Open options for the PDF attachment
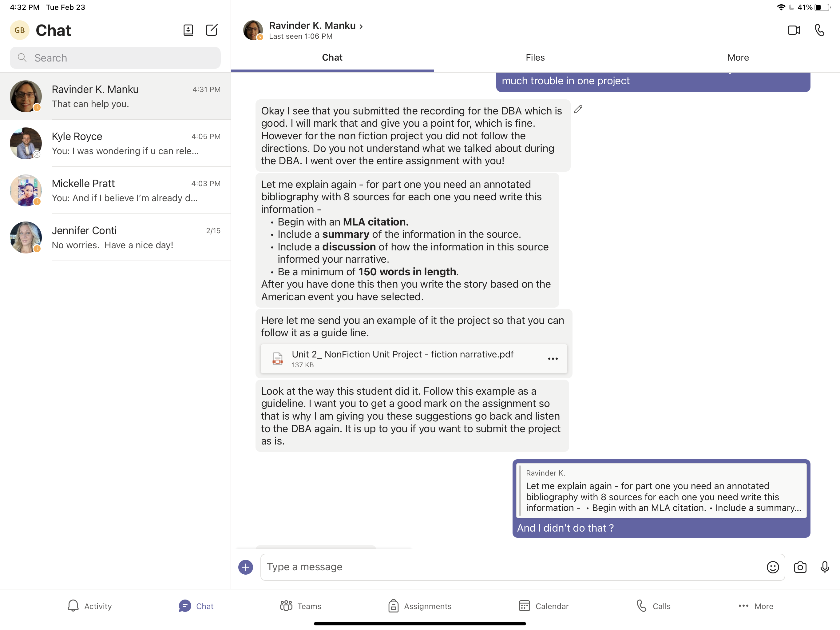 click(553, 359)
